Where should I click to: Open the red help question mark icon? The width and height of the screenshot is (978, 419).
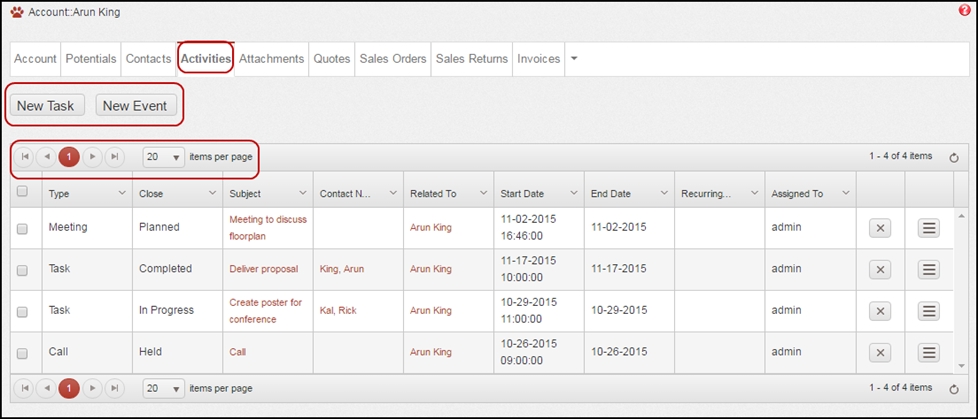coord(965,11)
